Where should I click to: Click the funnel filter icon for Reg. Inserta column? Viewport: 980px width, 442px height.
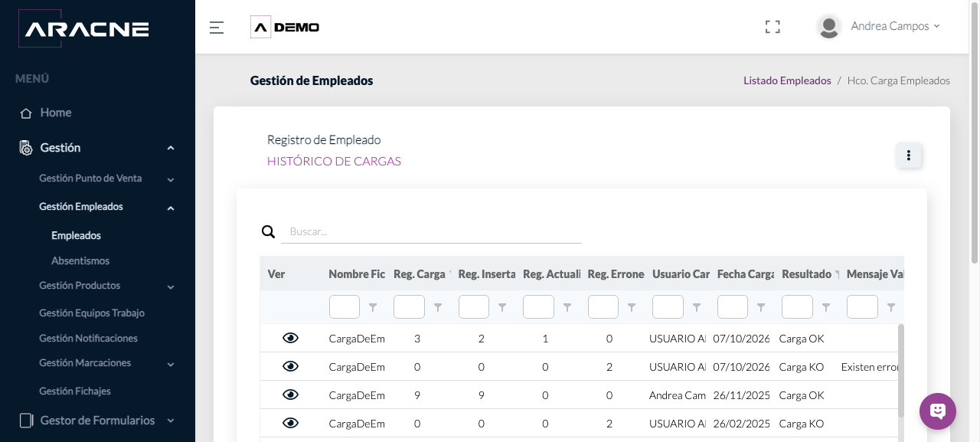point(502,307)
